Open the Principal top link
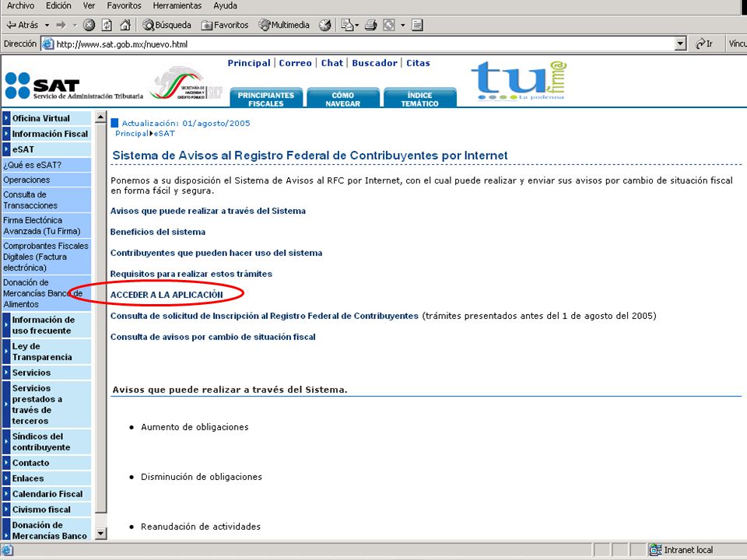This screenshot has height=560, width=747. click(x=249, y=63)
